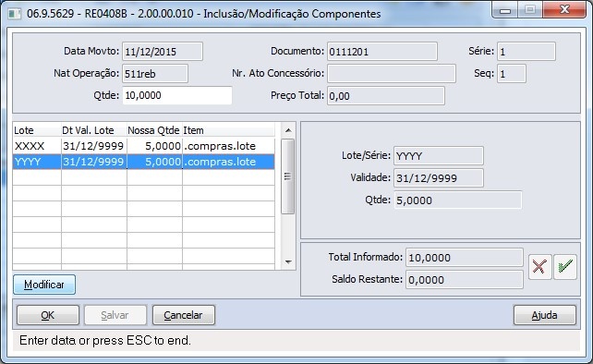Image resolution: width=593 pixels, height=364 pixels.
Task: Click the Saldo Restante field
Action: [x=465, y=280]
